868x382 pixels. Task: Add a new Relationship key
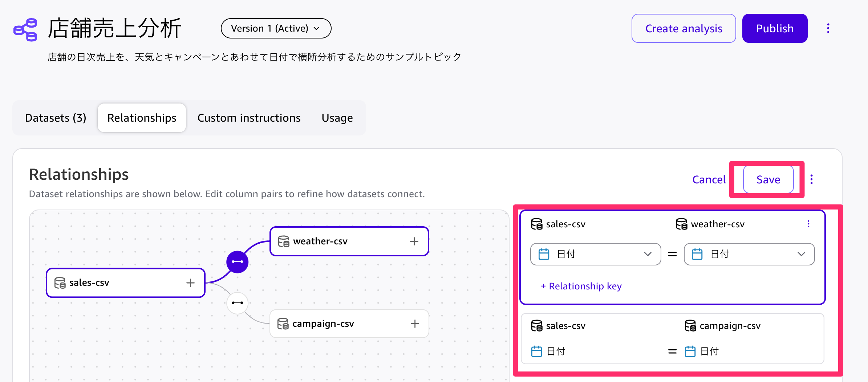[x=581, y=286]
